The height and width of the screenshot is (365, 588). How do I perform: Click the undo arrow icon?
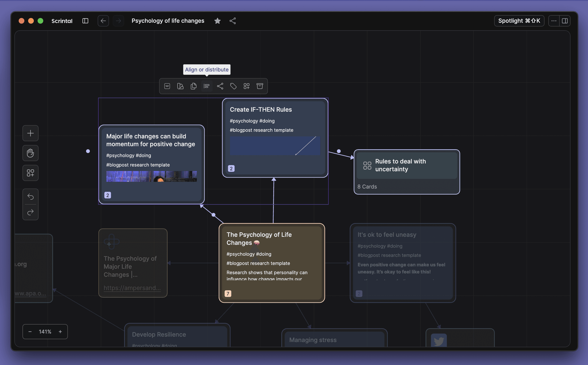[x=30, y=197]
